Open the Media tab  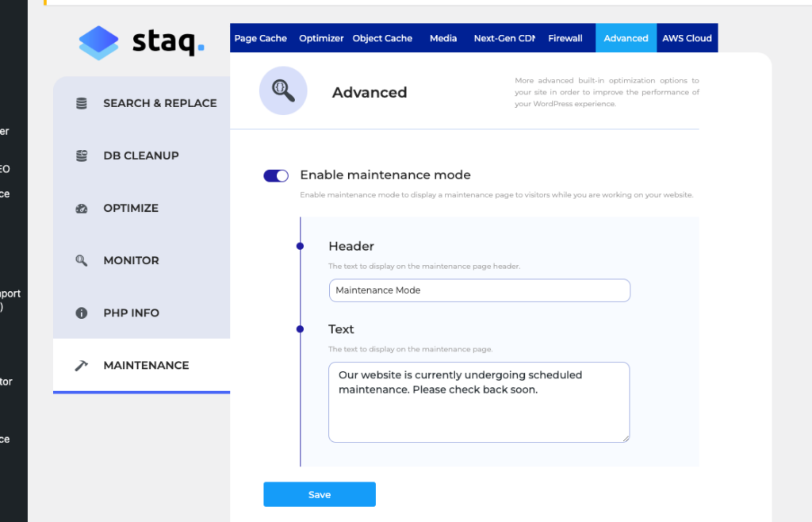pyautogui.click(x=443, y=37)
